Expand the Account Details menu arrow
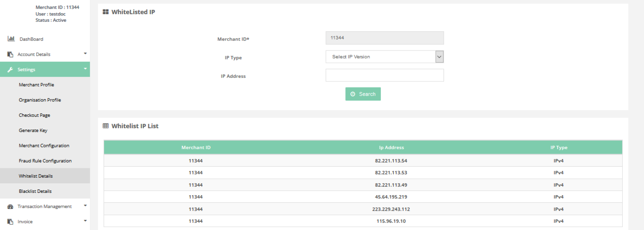Screen dimensions: 644x230 pos(85,53)
